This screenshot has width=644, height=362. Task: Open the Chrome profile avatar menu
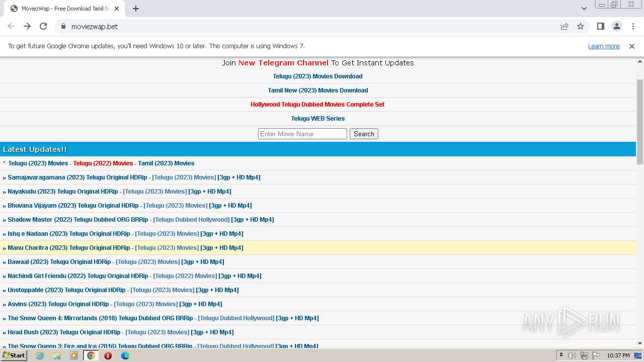[x=616, y=26]
